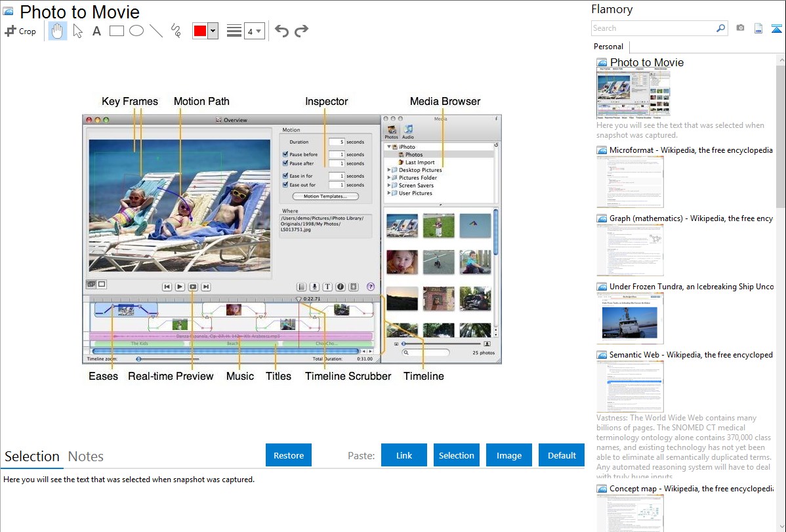Choose the arrow pointer tool

[x=77, y=31]
